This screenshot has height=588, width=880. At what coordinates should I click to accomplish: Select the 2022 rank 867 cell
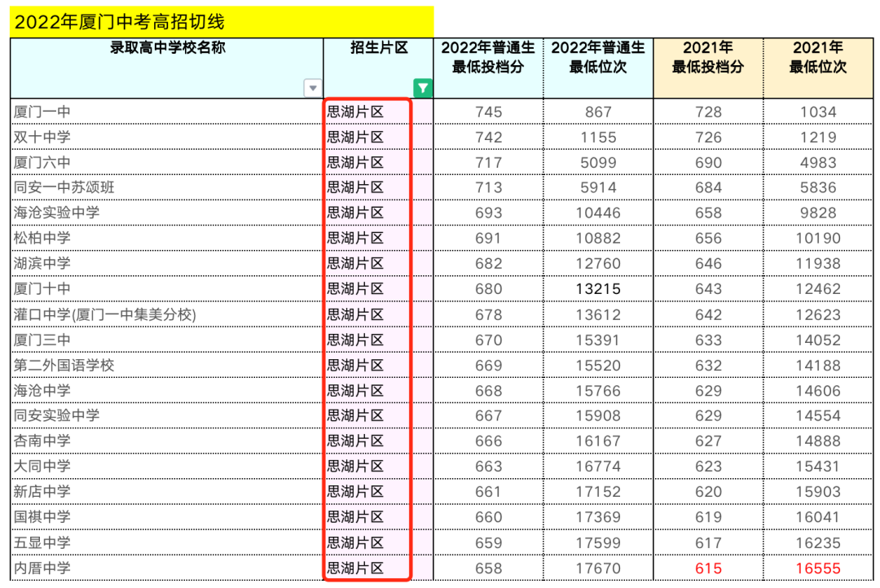pos(598,112)
